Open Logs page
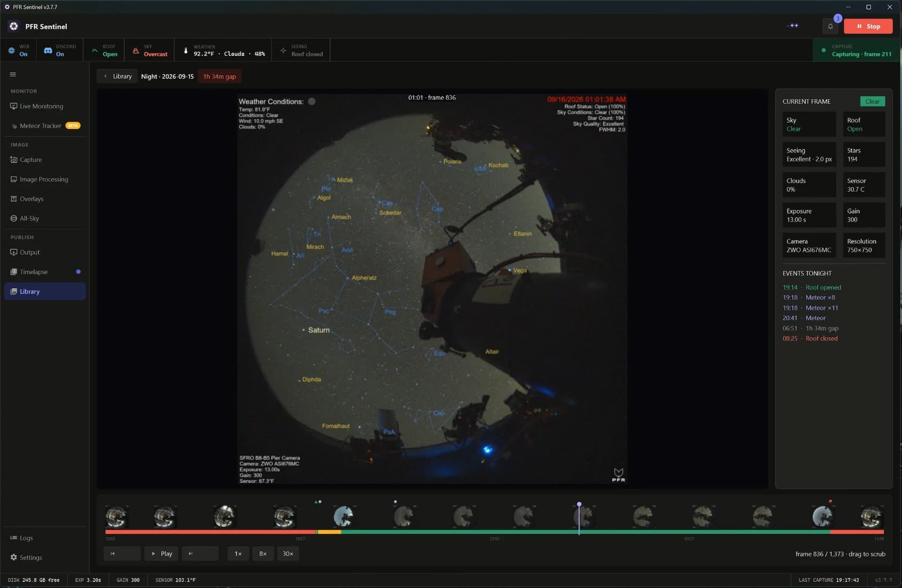This screenshot has width=902, height=588. [45, 538]
